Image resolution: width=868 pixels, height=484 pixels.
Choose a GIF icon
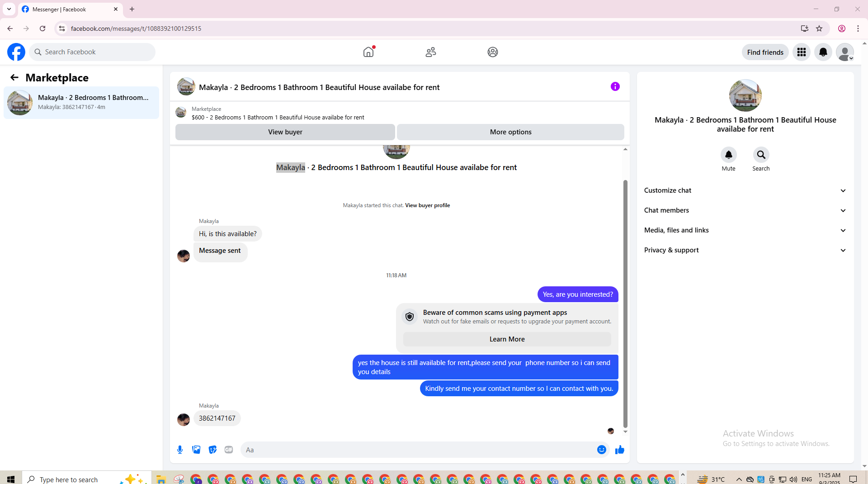[229, 450]
